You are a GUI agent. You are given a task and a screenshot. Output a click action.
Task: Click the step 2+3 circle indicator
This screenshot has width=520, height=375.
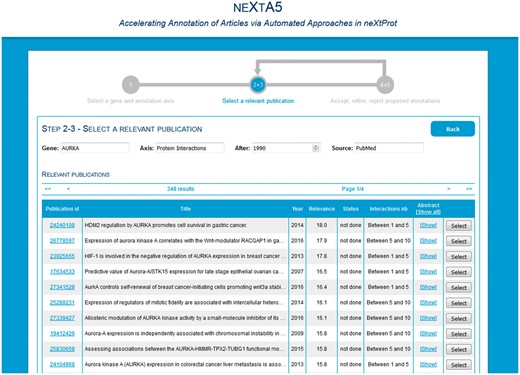[258, 85]
